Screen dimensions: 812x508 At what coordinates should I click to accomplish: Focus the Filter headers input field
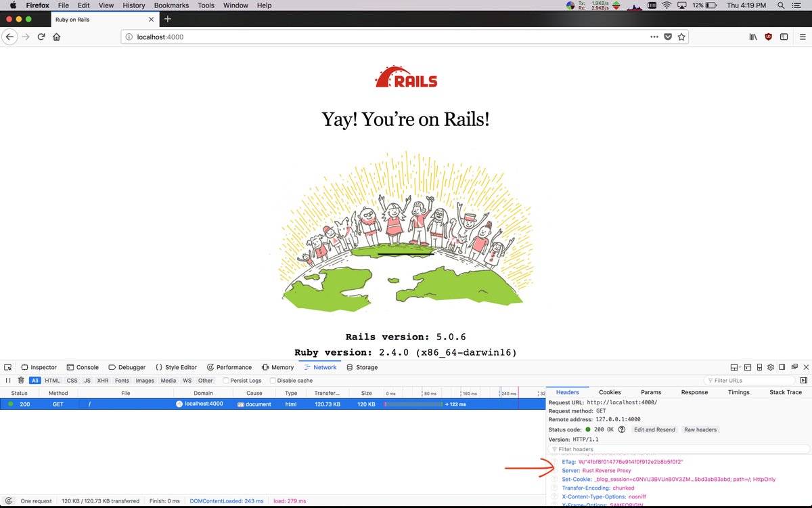[679, 449]
